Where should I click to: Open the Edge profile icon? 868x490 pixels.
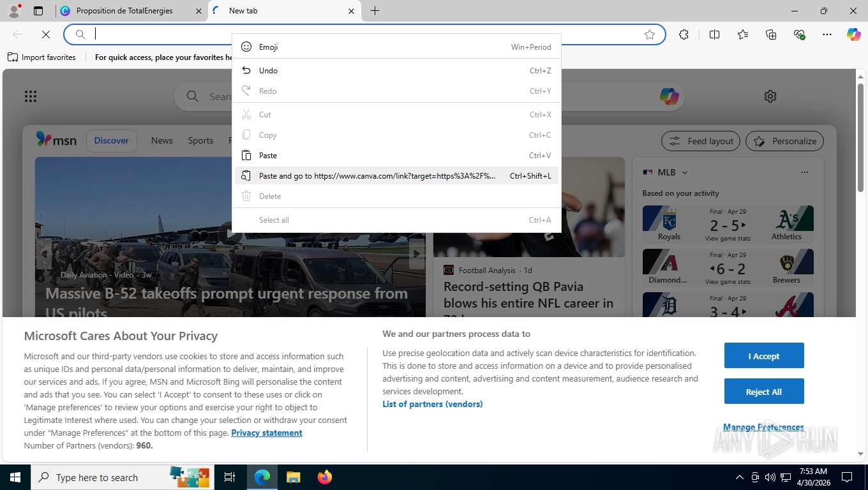[x=13, y=11]
